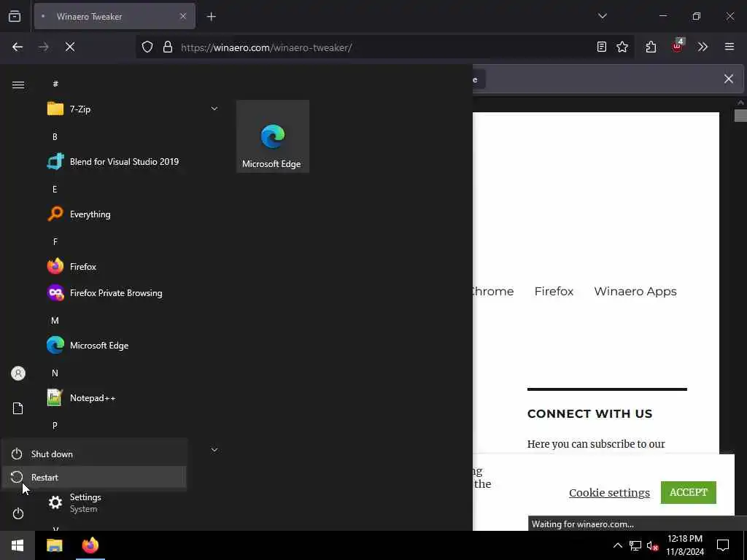The height and width of the screenshot is (560, 747).
Task: Open the user account icon
Action: pyautogui.click(x=18, y=373)
